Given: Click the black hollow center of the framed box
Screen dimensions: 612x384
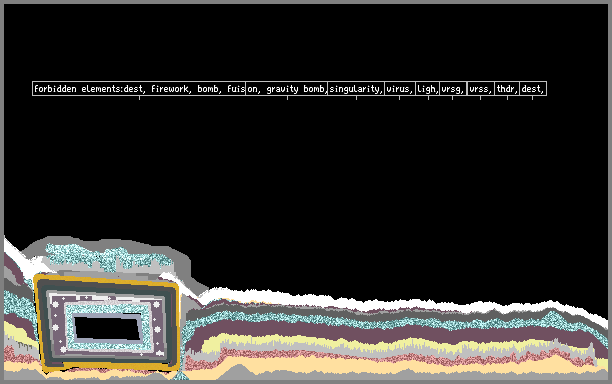Looking at the screenshot, I should [x=107, y=328].
